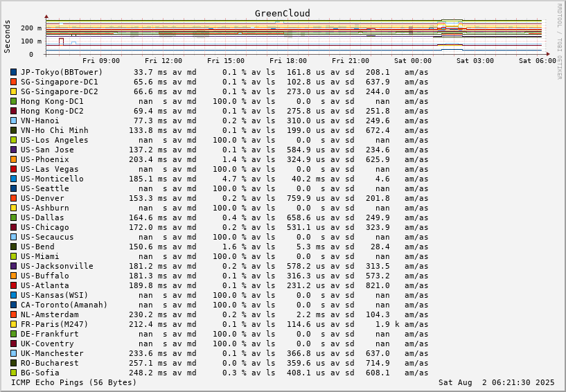Click the US-Las Vegas legend label
The width and height of the screenshot is (566, 392).
click(49, 169)
